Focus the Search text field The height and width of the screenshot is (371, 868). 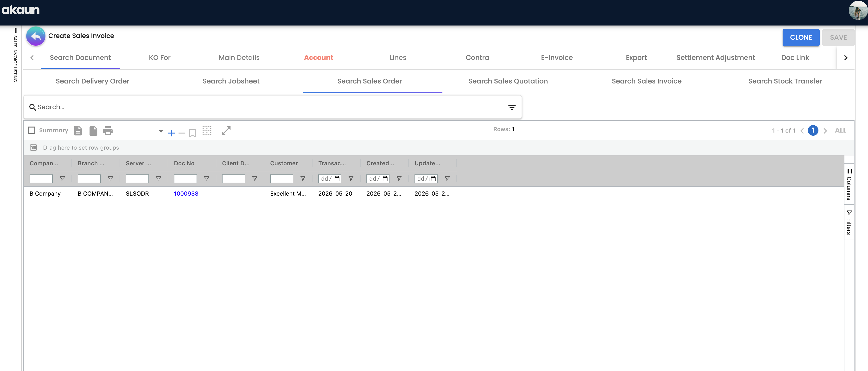click(269, 107)
